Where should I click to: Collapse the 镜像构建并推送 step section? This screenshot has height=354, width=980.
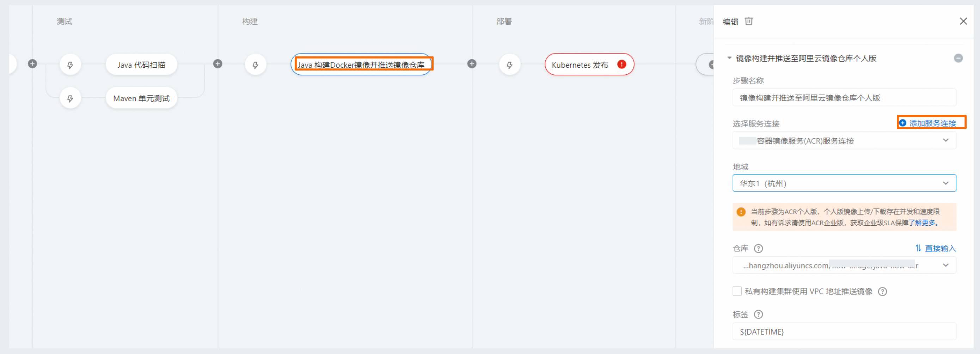pos(729,58)
